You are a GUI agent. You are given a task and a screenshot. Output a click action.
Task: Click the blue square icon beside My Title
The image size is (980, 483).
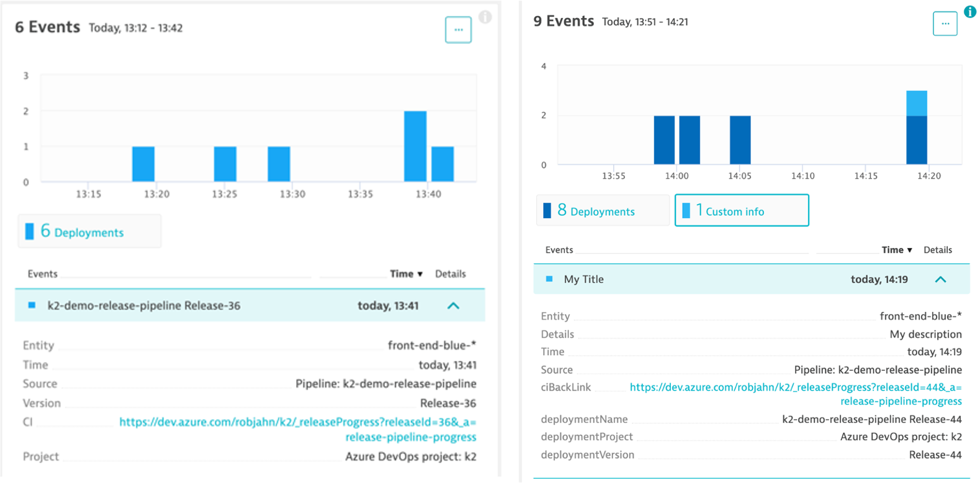click(x=549, y=279)
